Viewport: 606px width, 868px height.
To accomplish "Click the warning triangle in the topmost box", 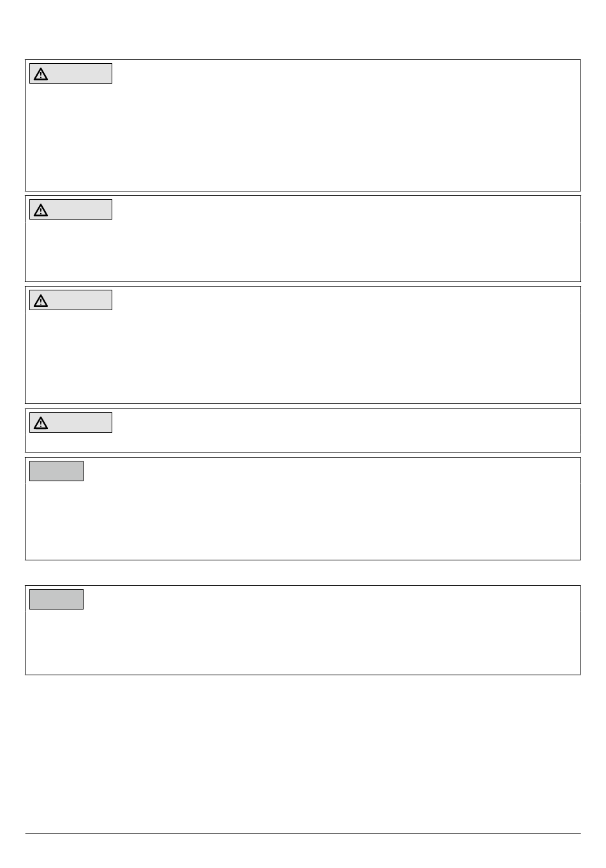I will [x=41, y=74].
